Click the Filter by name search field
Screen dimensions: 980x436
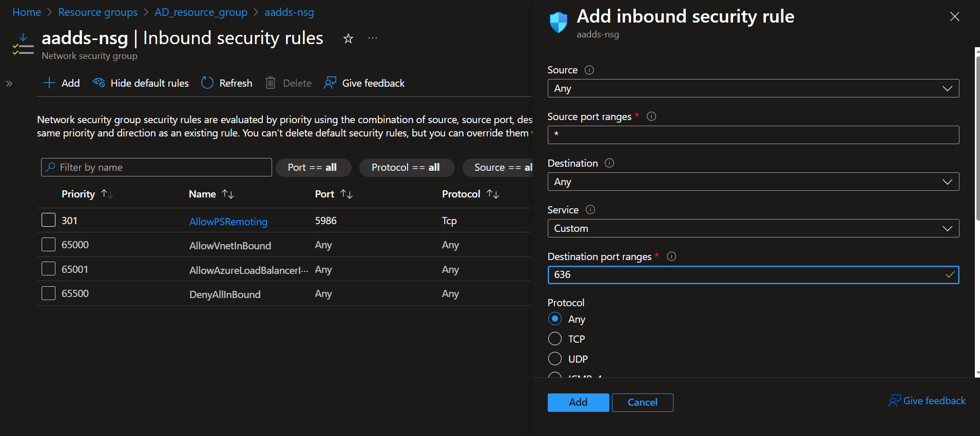tap(157, 168)
